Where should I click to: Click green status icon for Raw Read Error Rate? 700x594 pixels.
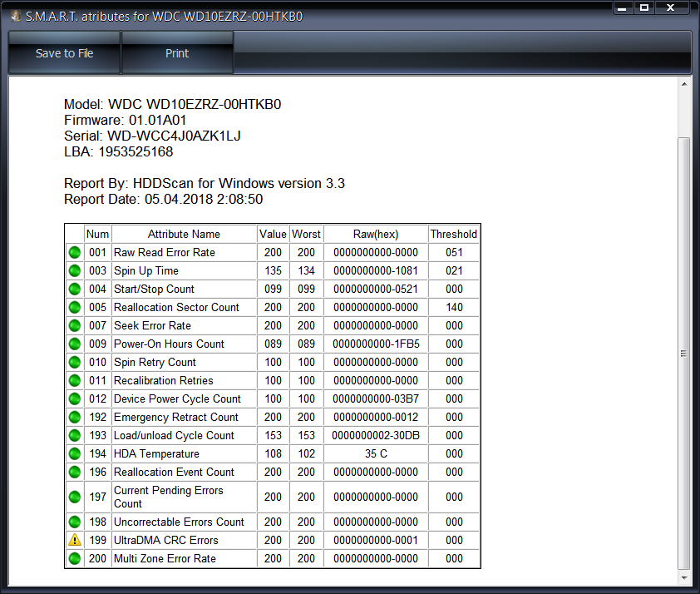(75, 252)
